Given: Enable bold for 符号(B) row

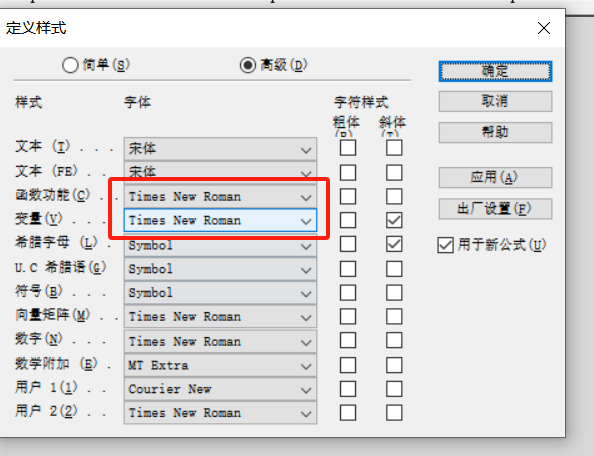Looking at the screenshot, I should 348,293.
